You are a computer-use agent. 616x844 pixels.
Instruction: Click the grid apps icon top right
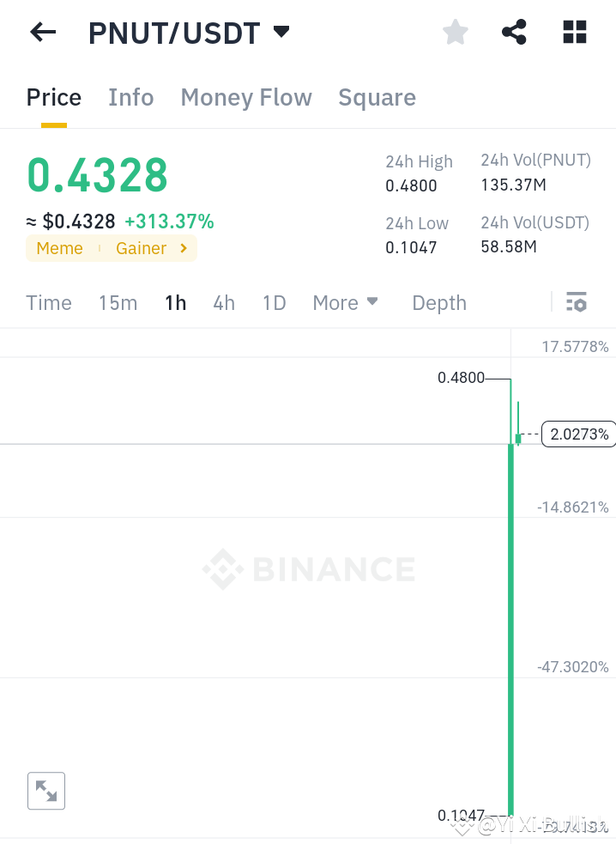tap(574, 32)
